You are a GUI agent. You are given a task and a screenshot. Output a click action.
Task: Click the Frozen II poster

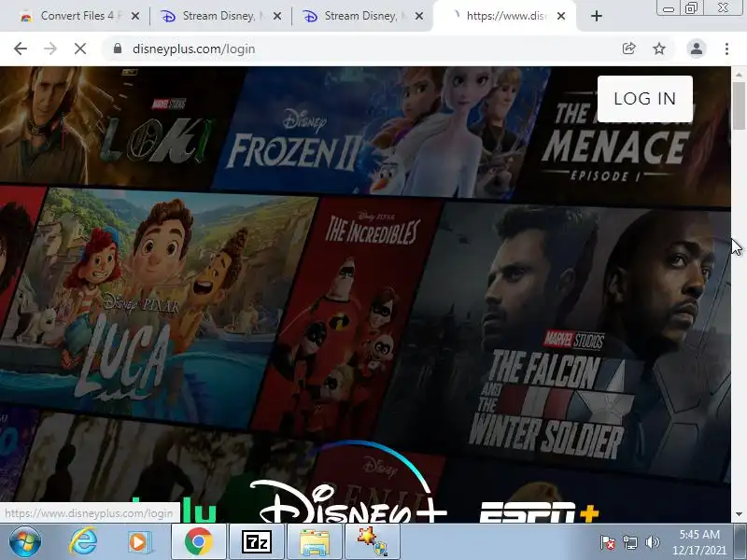tap(376, 131)
